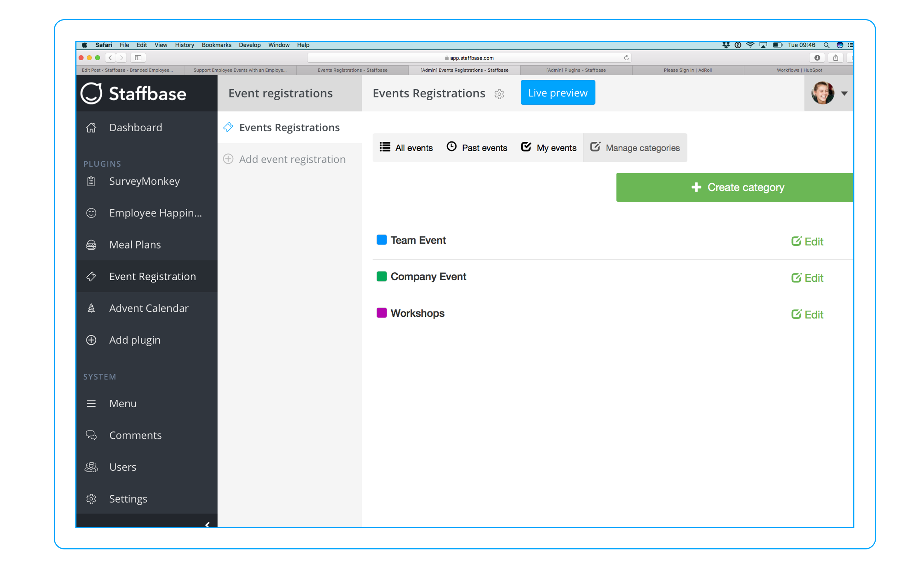
Task: Click the app.staffbase.com address field
Action: [x=469, y=58]
